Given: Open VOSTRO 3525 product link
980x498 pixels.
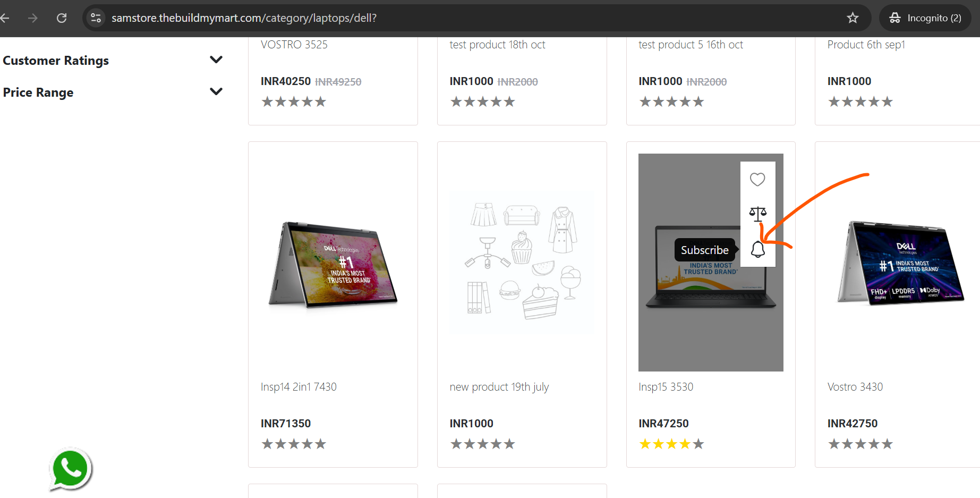Looking at the screenshot, I should [294, 45].
